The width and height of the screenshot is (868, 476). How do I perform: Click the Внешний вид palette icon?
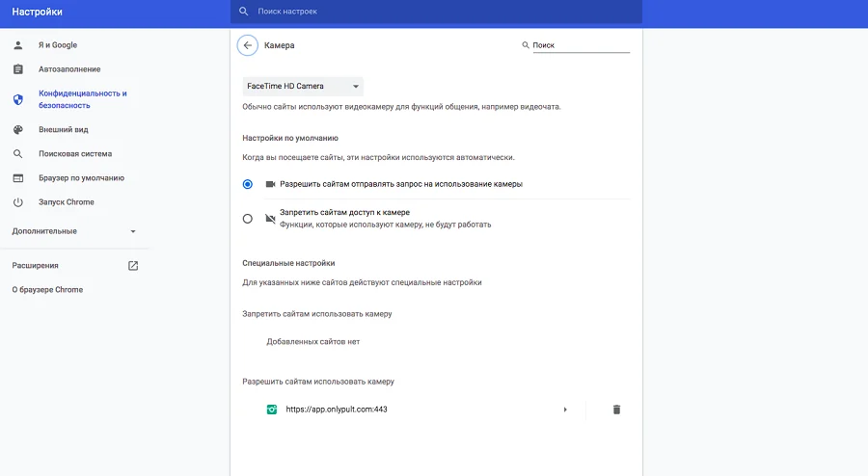(x=18, y=129)
